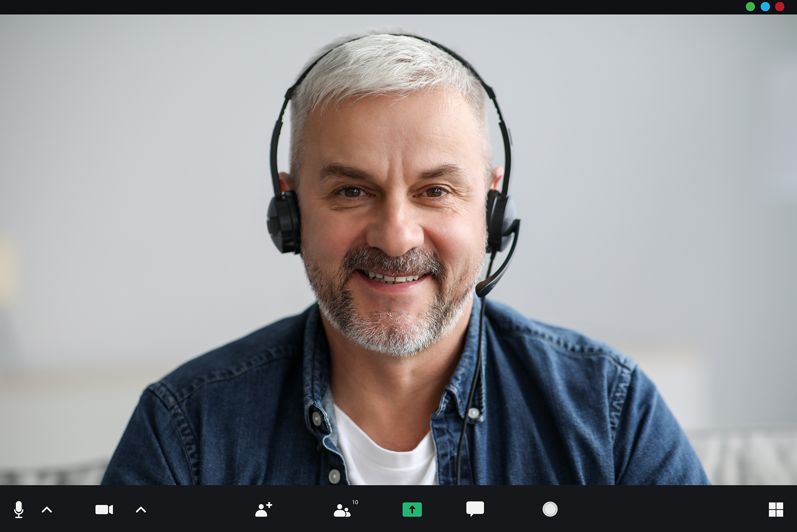Expand audio options chevron beside microphone
Viewport: 797px width, 532px height.
click(47, 510)
